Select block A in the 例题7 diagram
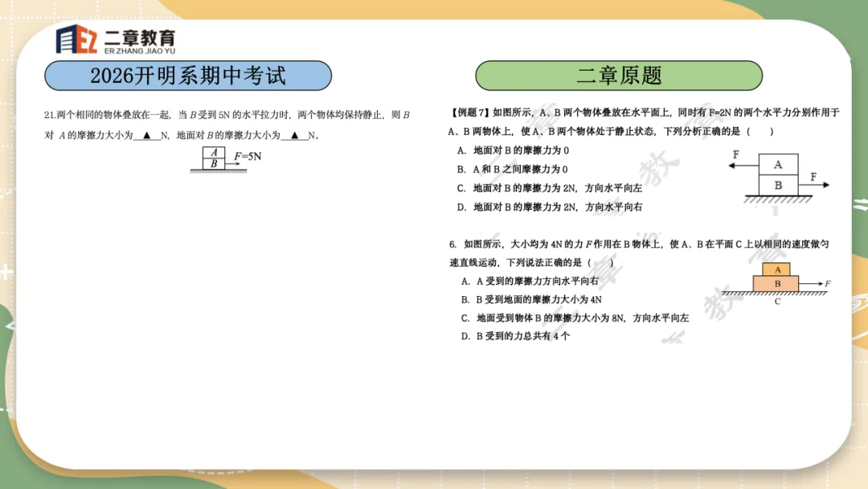This screenshot has height=489, width=868. [778, 164]
